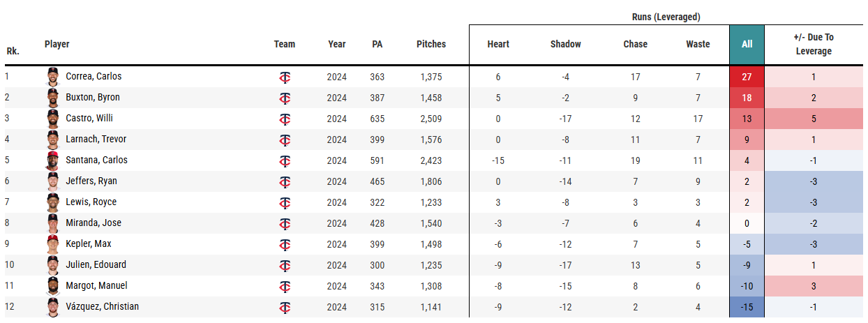
Task: Sort by the Chase column header
Action: coord(635,45)
